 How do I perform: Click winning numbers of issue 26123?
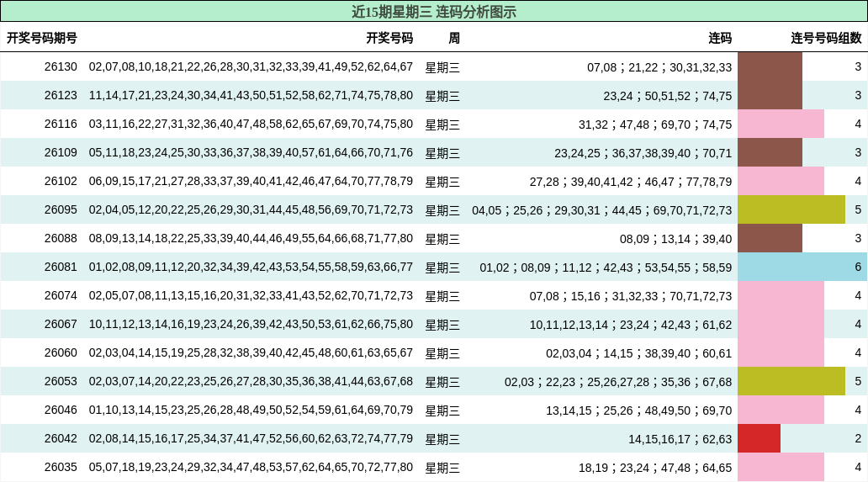pos(251,96)
